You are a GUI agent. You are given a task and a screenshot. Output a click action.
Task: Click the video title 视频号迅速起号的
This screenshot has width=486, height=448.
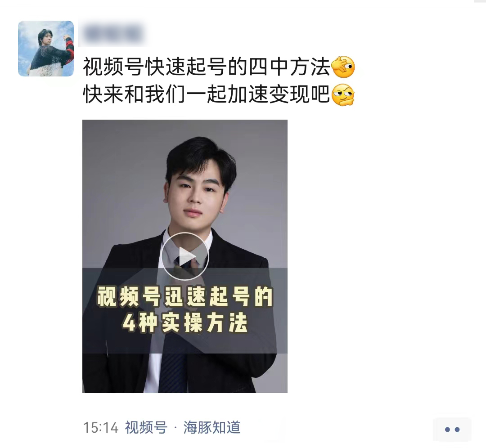tap(185, 297)
